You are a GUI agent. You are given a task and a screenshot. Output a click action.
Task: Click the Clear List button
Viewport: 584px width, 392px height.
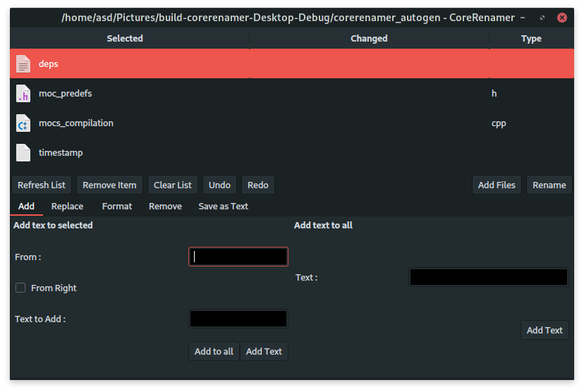click(172, 185)
